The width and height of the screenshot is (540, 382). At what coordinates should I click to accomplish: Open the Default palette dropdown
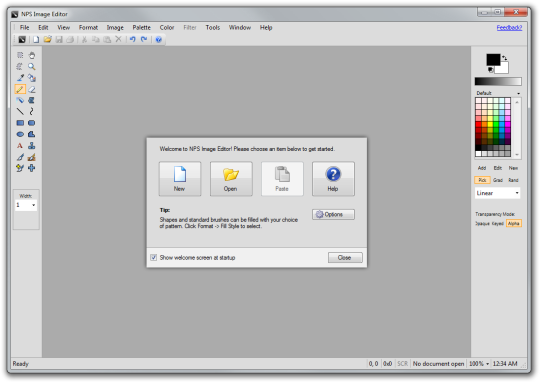[x=498, y=93]
